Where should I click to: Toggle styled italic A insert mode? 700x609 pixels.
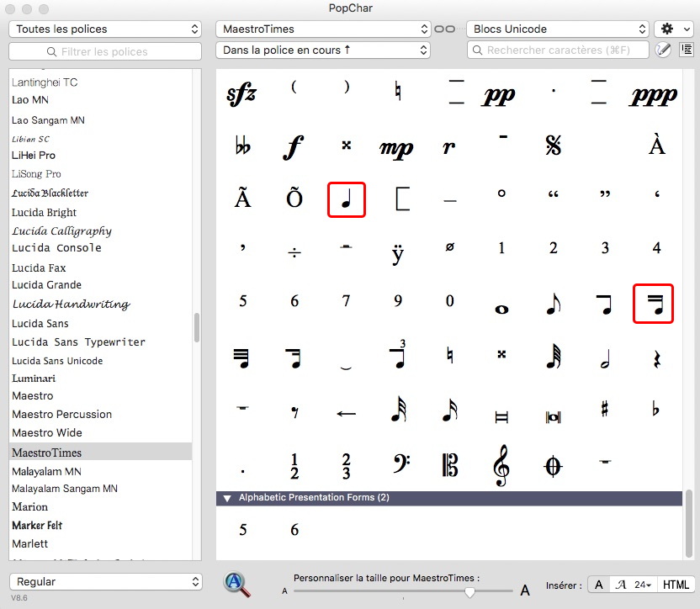(x=621, y=585)
